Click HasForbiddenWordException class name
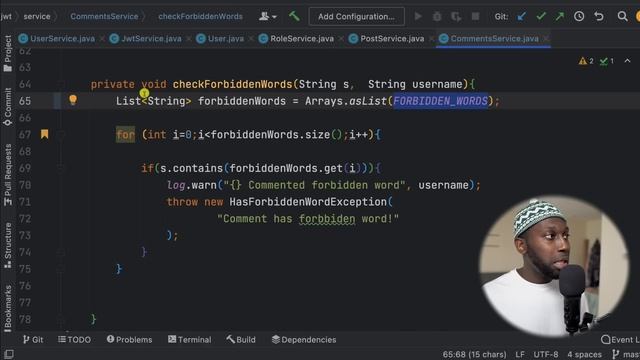Image resolution: width=640 pixels, height=360 pixels. (x=308, y=202)
